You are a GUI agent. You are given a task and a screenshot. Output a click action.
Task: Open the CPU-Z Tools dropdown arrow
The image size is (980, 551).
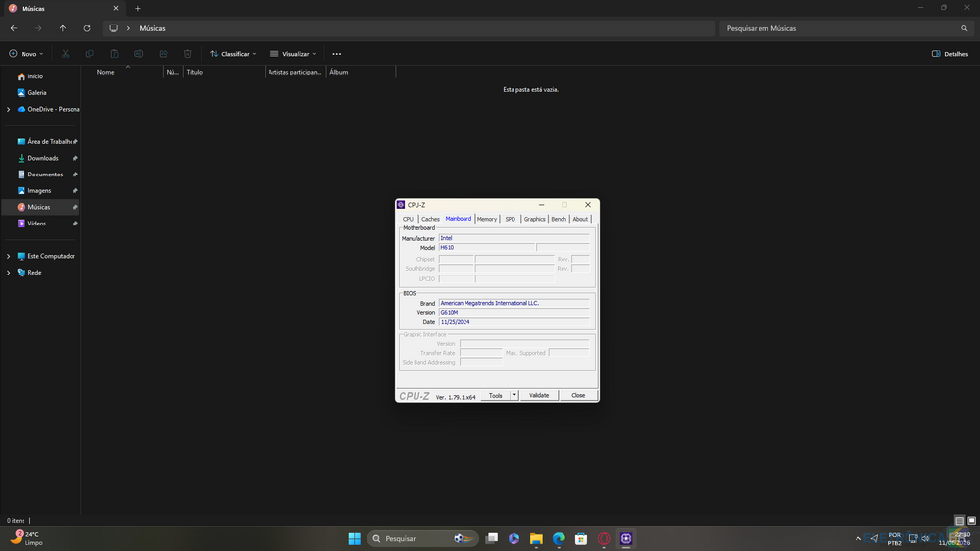click(x=514, y=395)
